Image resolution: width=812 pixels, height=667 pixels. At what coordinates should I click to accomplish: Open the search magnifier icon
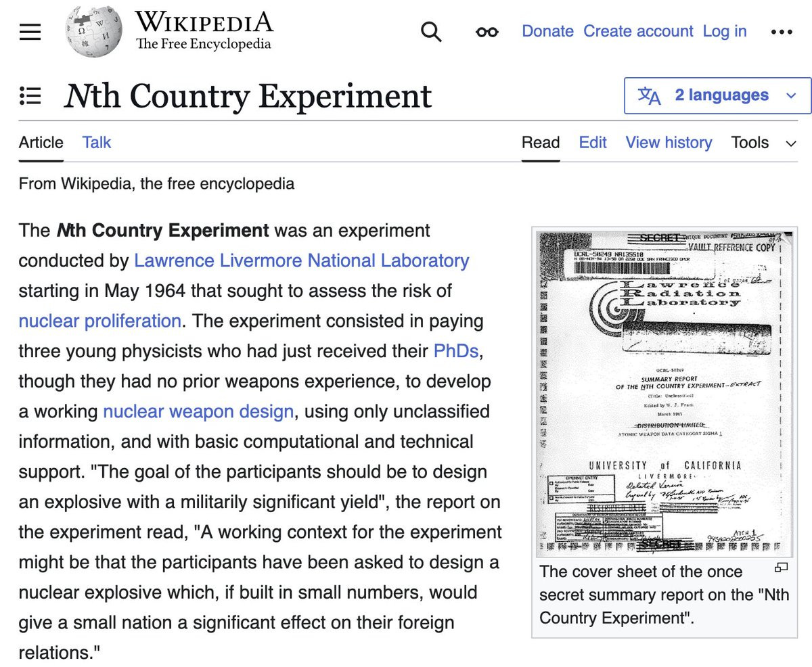[x=431, y=31]
